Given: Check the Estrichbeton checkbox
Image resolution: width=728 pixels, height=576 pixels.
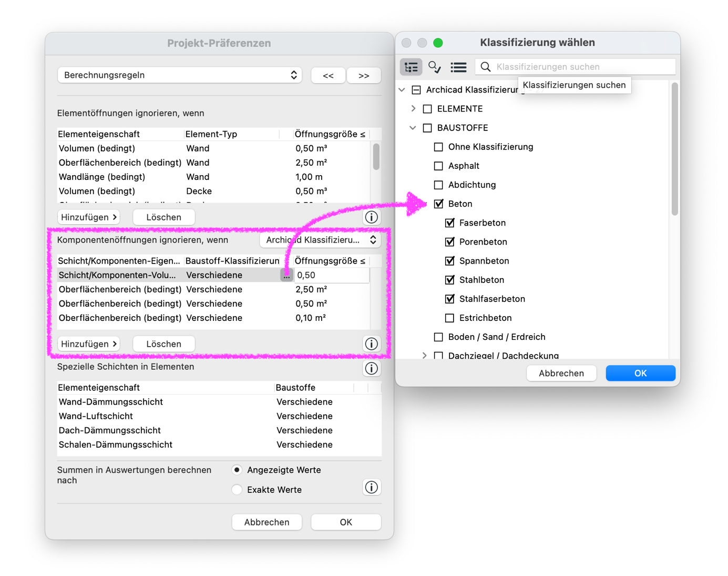Looking at the screenshot, I should 449,318.
